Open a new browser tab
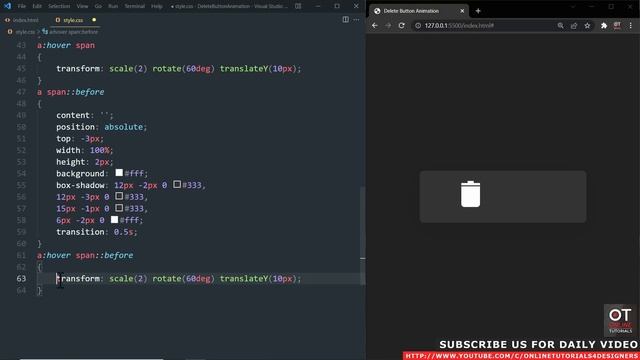 (478, 11)
